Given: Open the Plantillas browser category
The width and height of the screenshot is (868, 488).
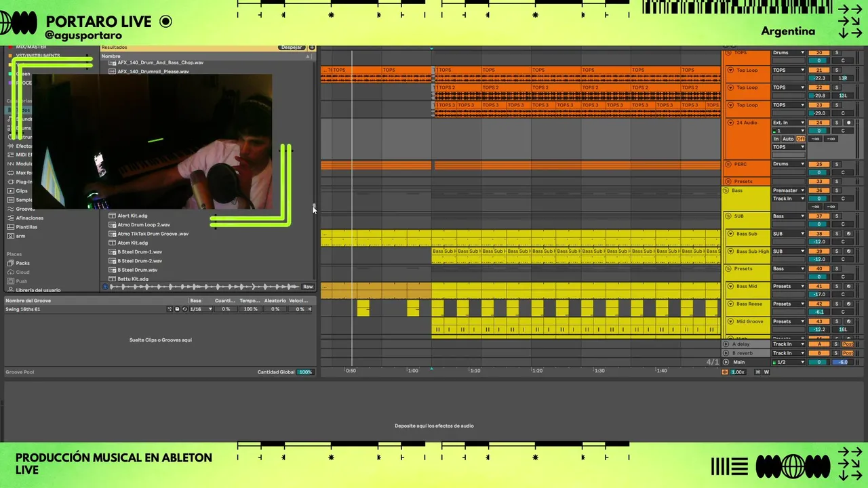Looking at the screenshot, I should [26, 226].
